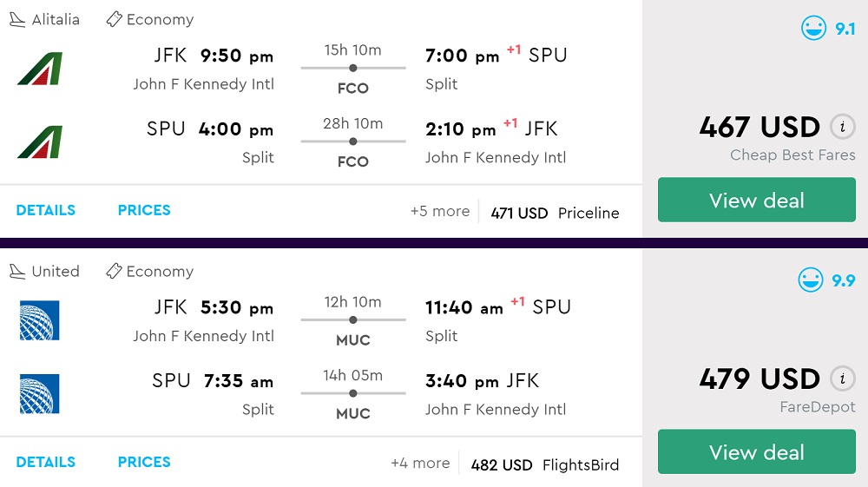Open DETAILS tab for Alitalia flight
This screenshot has width=868, height=487.
[46, 210]
